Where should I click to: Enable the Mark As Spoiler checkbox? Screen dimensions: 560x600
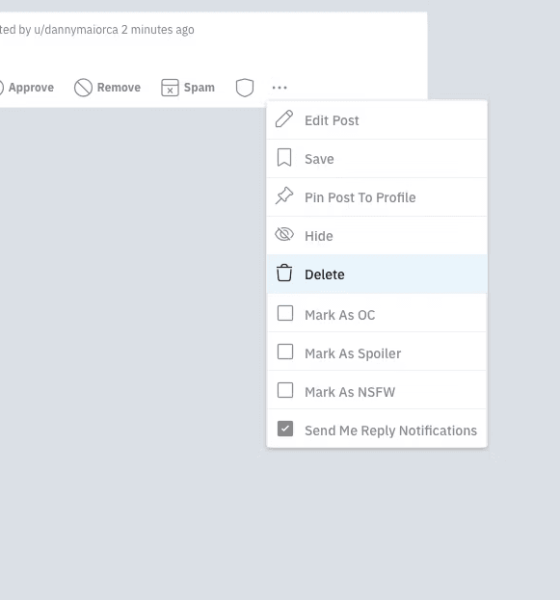285,352
